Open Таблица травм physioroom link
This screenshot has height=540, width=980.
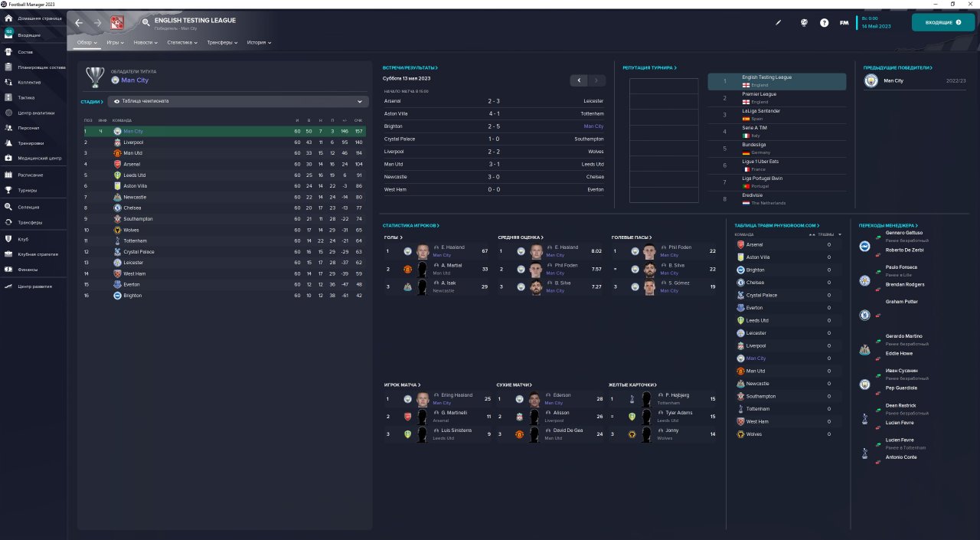(x=776, y=226)
